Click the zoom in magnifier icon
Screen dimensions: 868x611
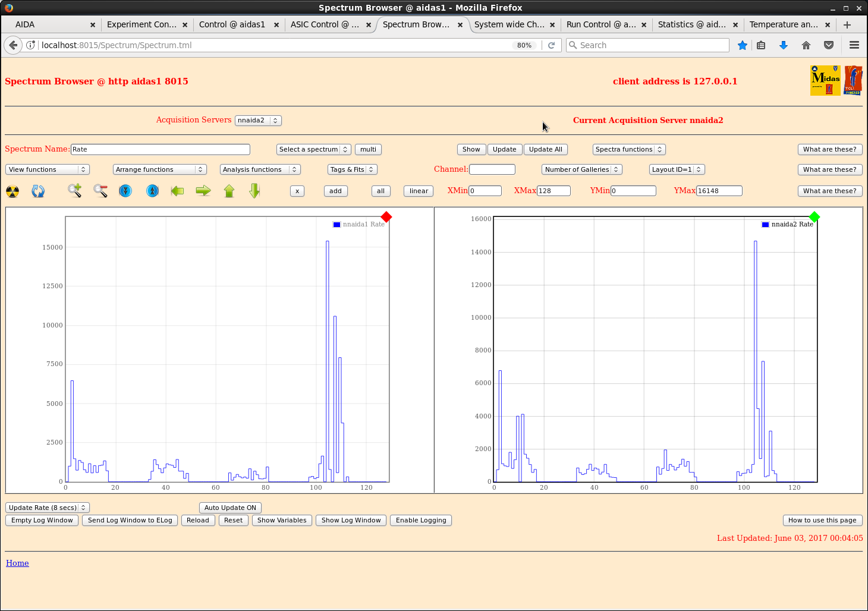(x=74, y=191)
